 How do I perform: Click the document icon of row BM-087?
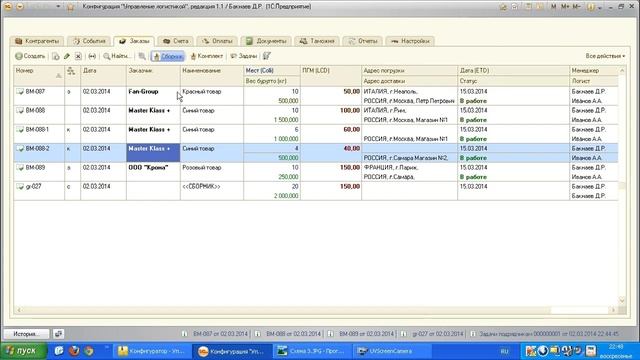(x=20, y=91)
